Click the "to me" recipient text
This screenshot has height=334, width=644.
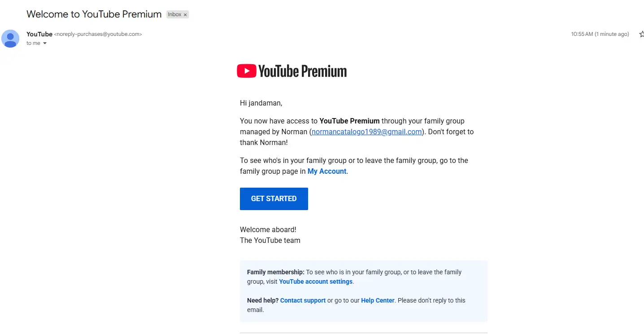(x=33, y=43)
